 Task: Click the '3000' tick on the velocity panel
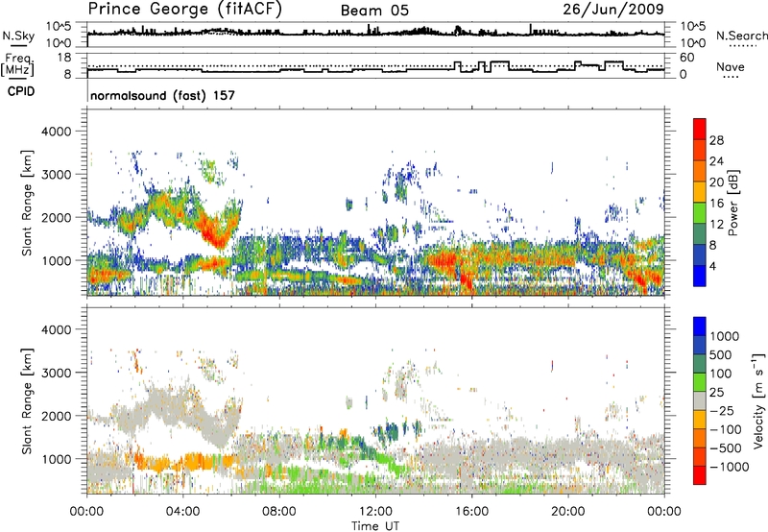coord(56,373)
